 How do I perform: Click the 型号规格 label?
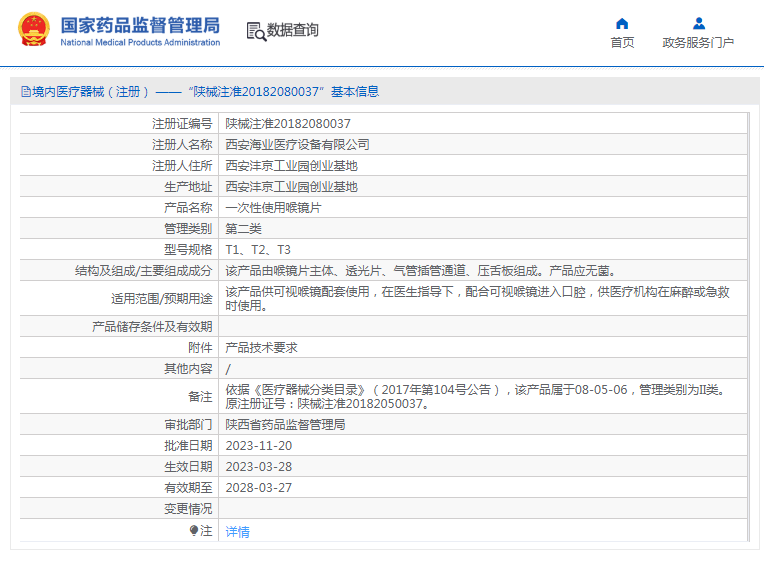[188, 250]
